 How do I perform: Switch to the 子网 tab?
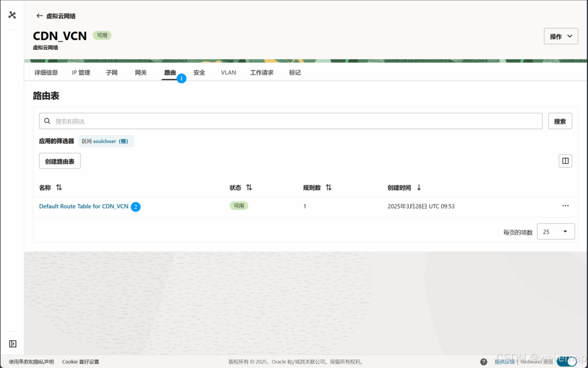pyautogui.click(x=111, y=73)
